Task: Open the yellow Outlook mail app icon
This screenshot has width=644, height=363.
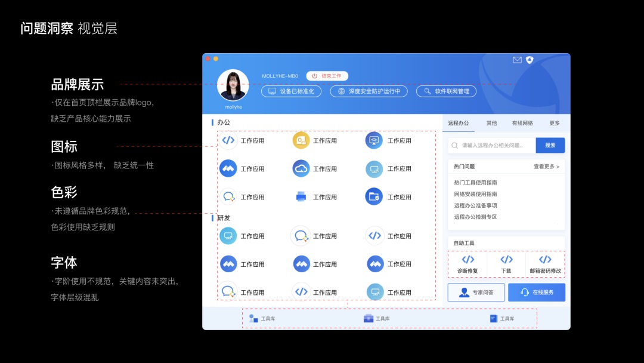Action: (x=301, y=140)
